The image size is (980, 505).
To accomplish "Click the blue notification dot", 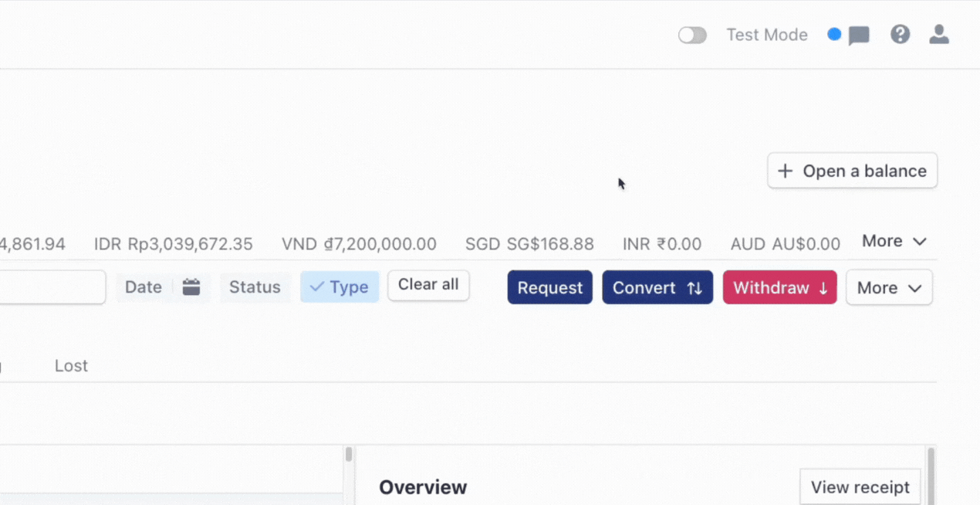I will point(834,34).
